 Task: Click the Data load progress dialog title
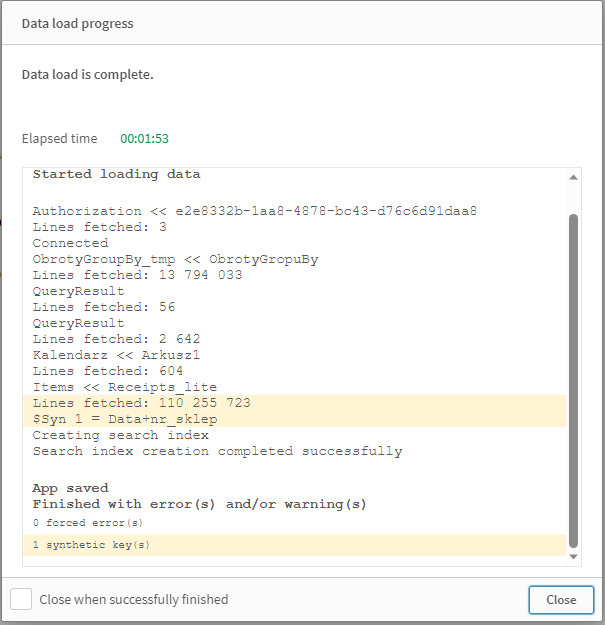[x=77, y=23]
